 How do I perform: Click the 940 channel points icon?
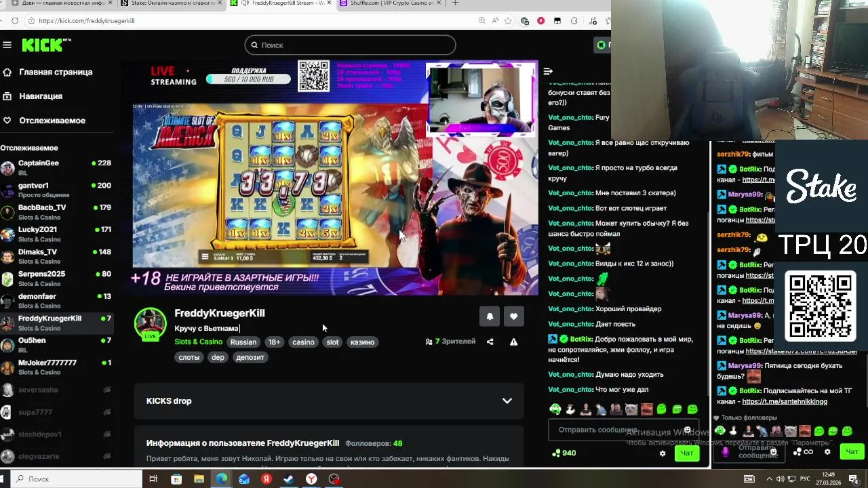point(557,453)
